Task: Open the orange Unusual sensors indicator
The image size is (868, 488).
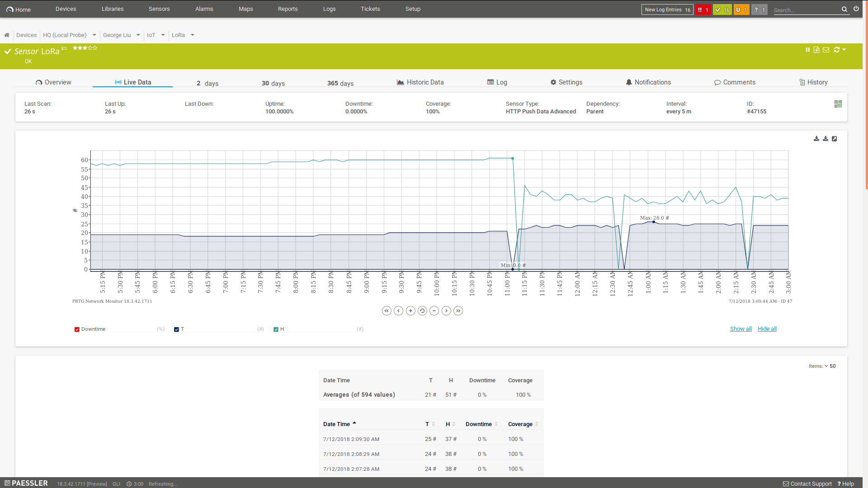Action: pyautogui.click(x=741, y=9)
